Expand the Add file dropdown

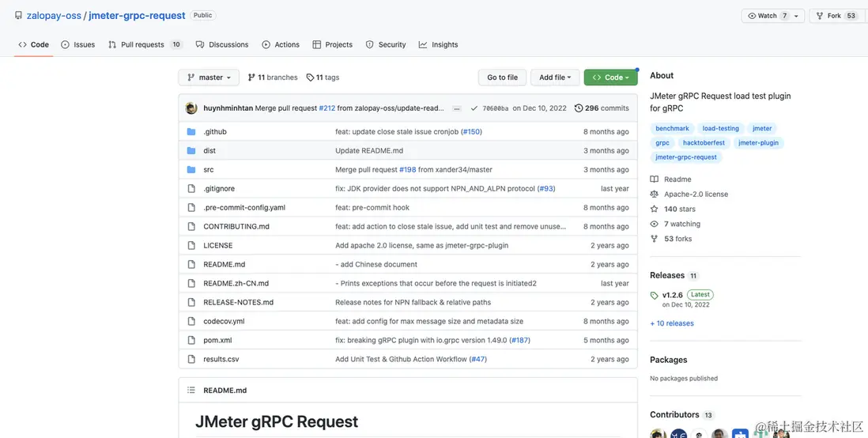555,77
